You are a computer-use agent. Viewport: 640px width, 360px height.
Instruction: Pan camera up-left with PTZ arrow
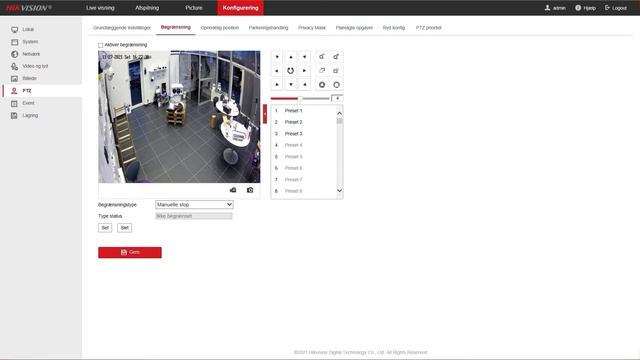click(277, 57)
